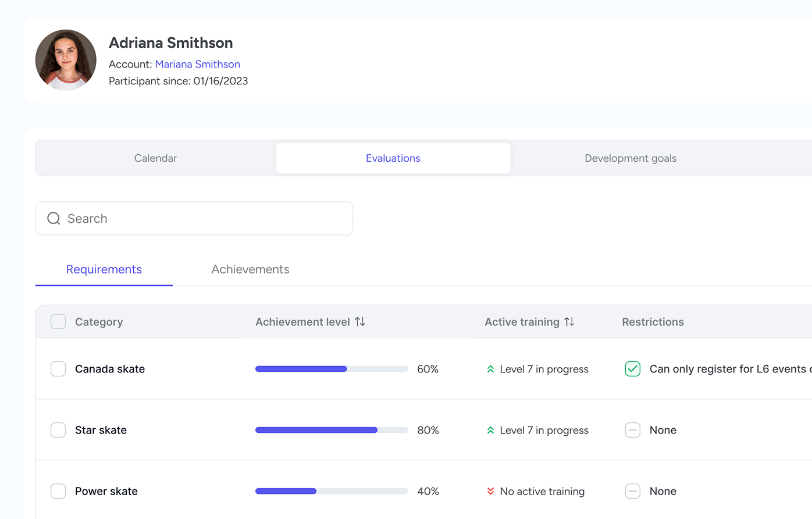
Task: Click the search magnifier icon
Action: point(54,218)
